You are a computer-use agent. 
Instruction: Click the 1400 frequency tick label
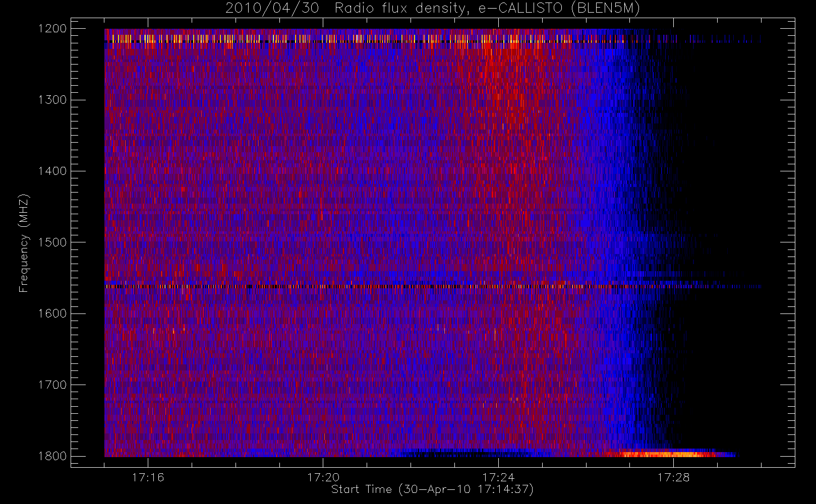(x=52, y=171)
